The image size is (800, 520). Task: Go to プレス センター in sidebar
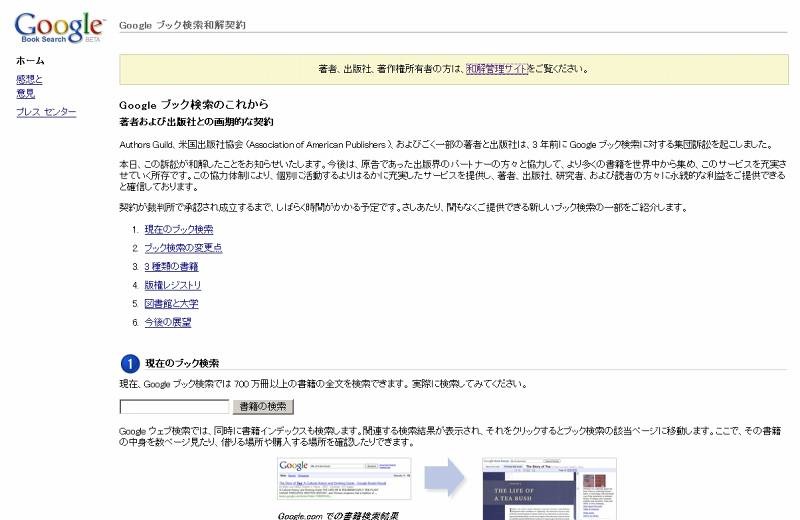46,112
